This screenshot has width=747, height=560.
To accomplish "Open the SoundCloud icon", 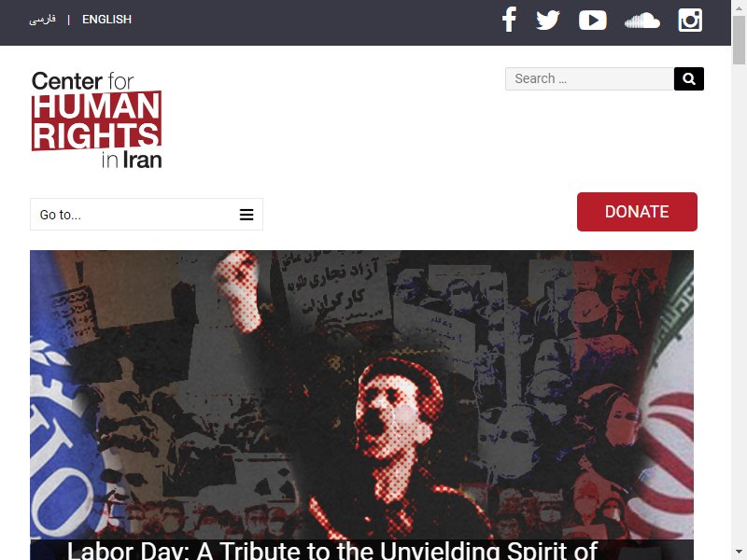I will click(x=642, y=21).
